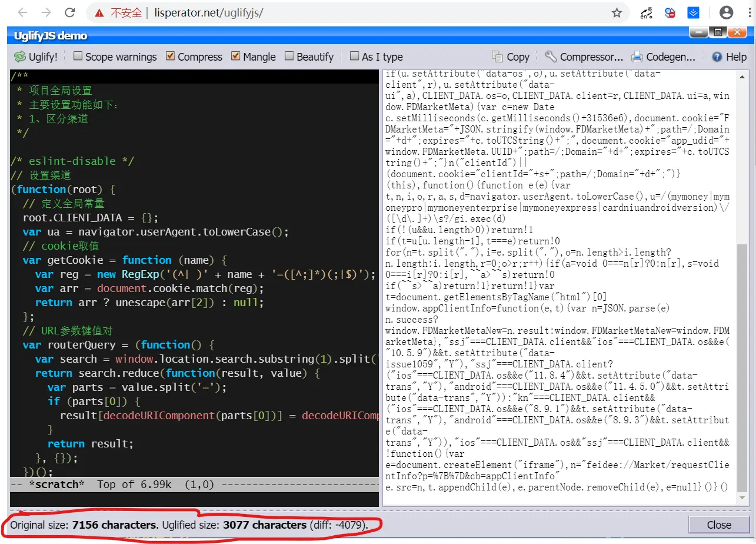
Task: Click the scrollbar down arrow in output pane
Action: (x=742, y=498)
